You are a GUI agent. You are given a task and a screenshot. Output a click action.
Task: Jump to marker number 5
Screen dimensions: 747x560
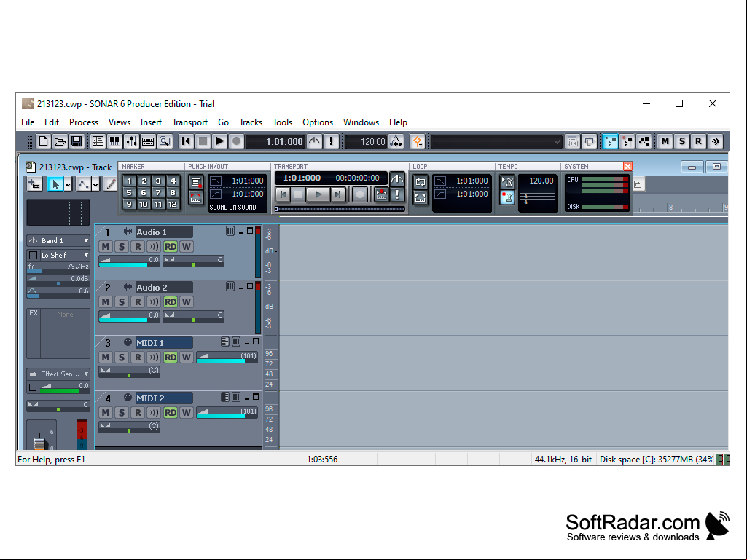128,192
